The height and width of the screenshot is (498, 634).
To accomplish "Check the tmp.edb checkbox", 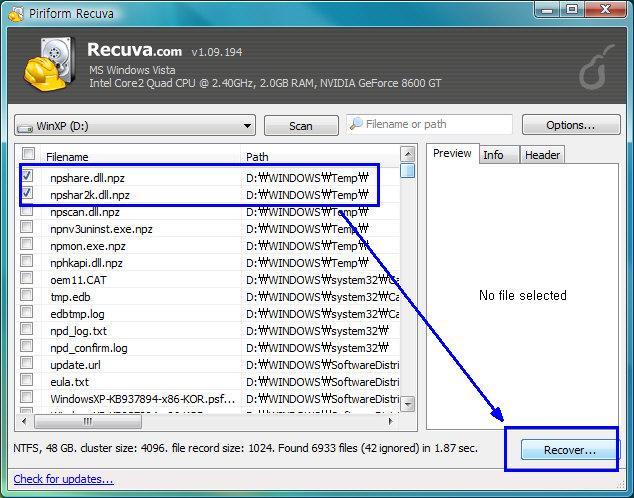I will (x=27, y=294).
